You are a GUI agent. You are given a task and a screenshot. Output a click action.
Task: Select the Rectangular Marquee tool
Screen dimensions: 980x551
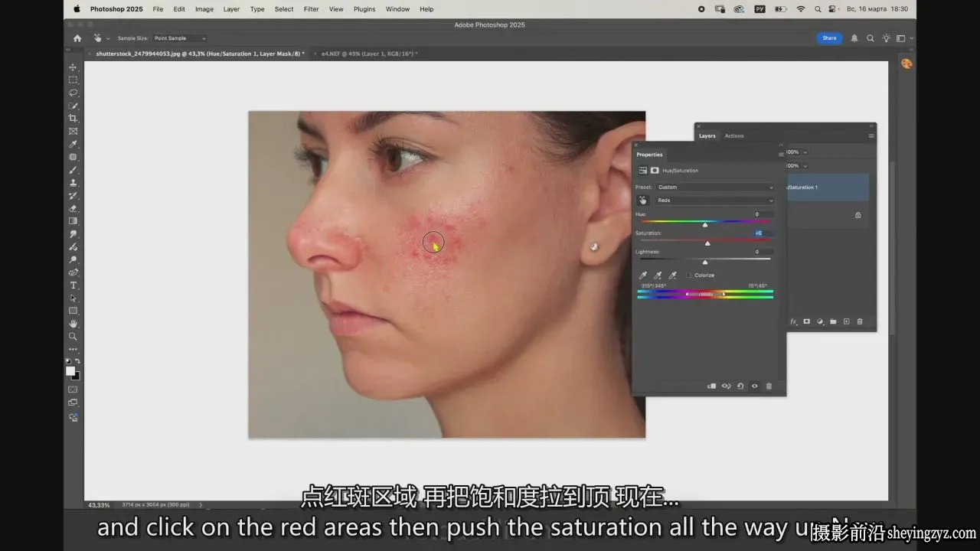coord(73,80)
